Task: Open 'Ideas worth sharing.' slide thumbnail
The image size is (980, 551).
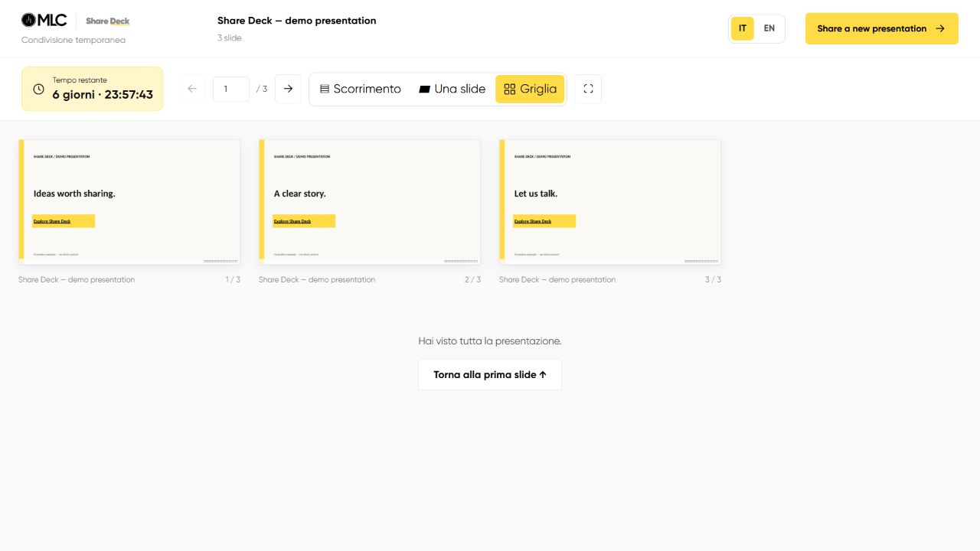Action: pyautogui.click(x=129, y=202)
